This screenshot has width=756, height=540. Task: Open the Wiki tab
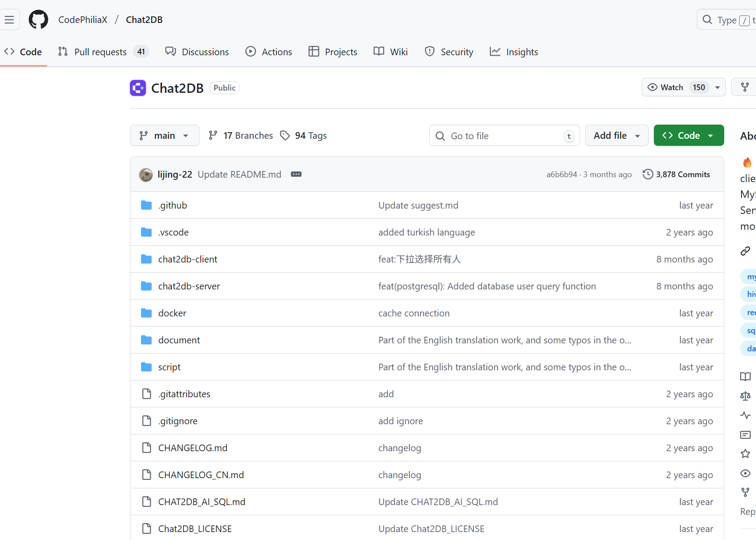(391, 52)
